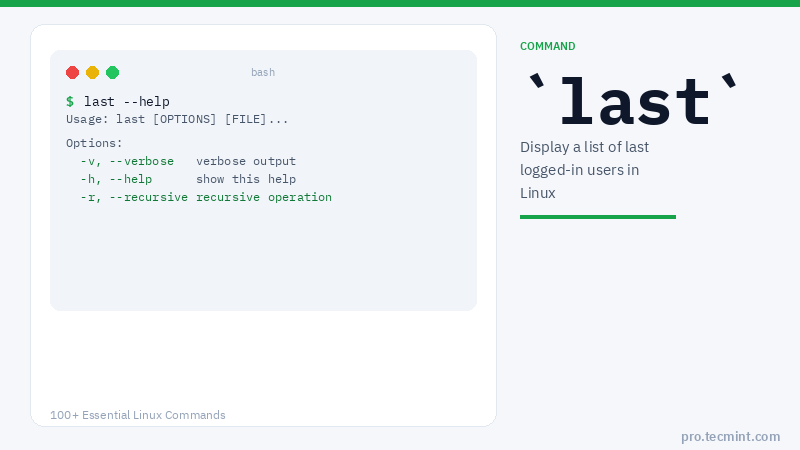Click the 'verbose output' description text
Image resolution: width=800 pixels, height=450 pixels.
coord(246,161)
